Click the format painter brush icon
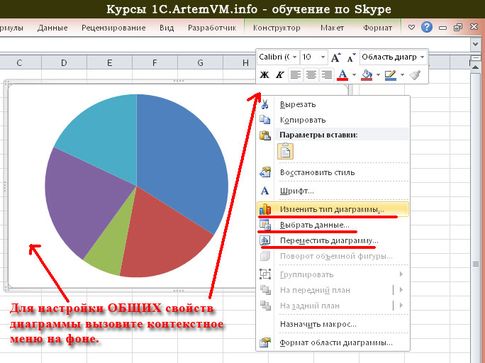The height and width of the screenshot is (363, 485). [x=415, y=75]
